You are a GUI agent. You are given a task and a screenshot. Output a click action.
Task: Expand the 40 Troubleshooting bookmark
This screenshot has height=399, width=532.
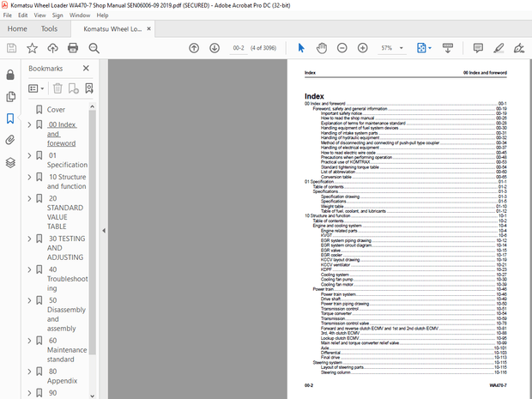coord(29,269)
